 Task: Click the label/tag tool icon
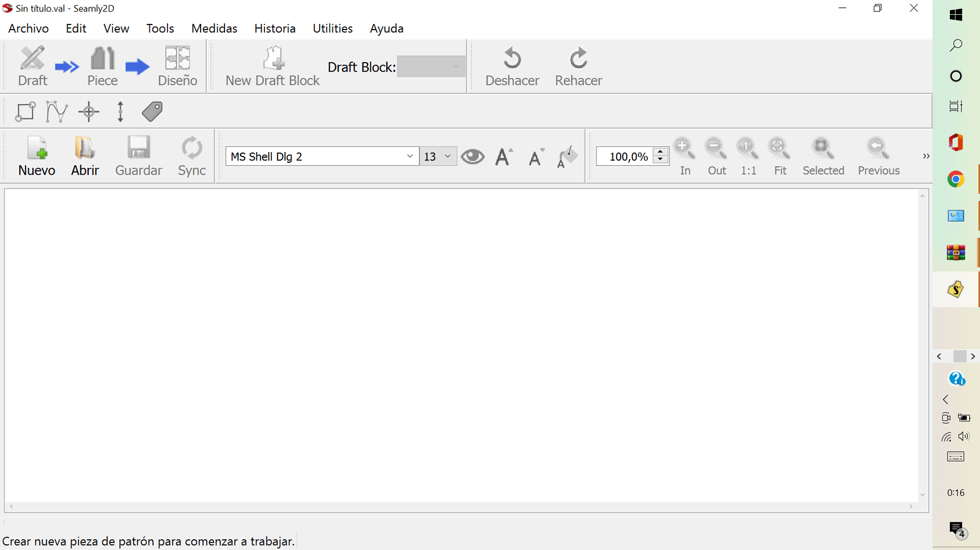(x=152, y=111)
